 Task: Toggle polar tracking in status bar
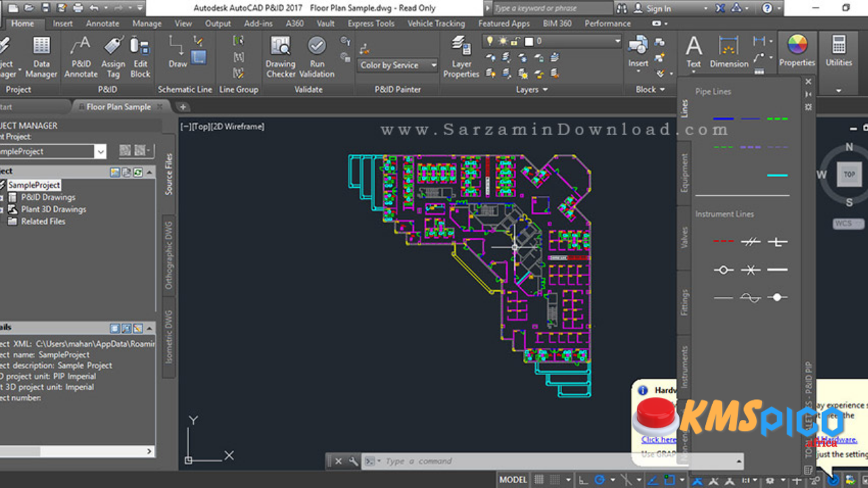click(x=599, y=479)
